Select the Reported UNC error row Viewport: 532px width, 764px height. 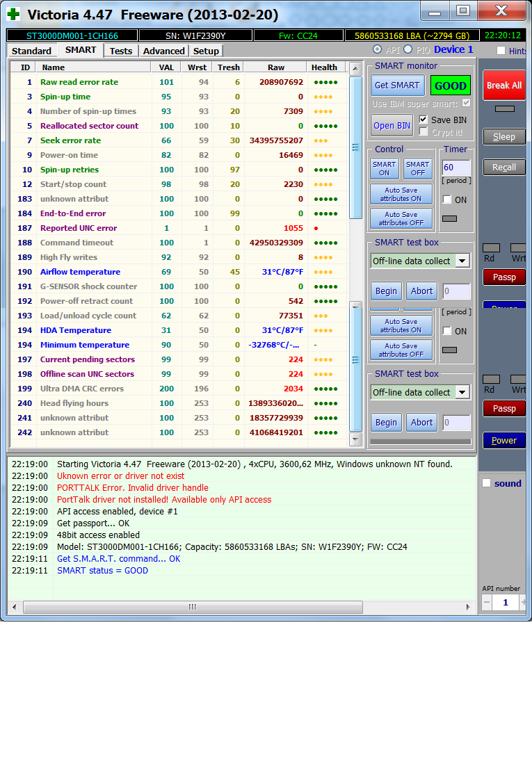tap(179, 228)
